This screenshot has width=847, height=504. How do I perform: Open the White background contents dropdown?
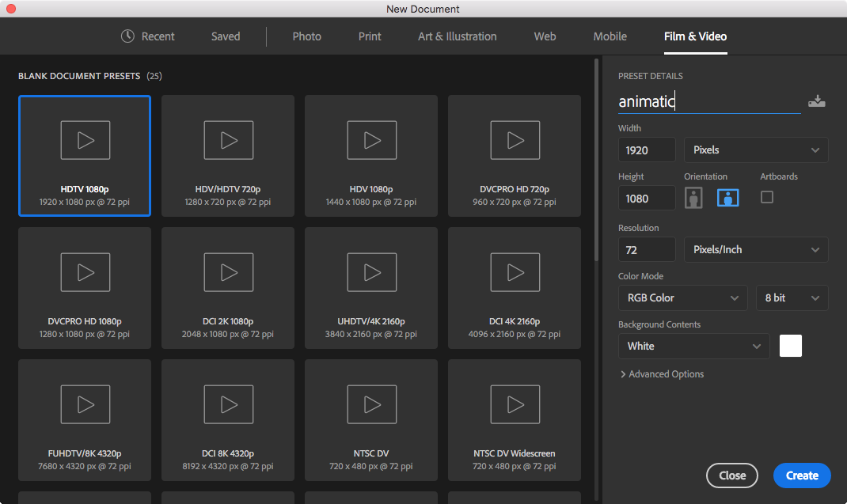click(x=694, y=346)
